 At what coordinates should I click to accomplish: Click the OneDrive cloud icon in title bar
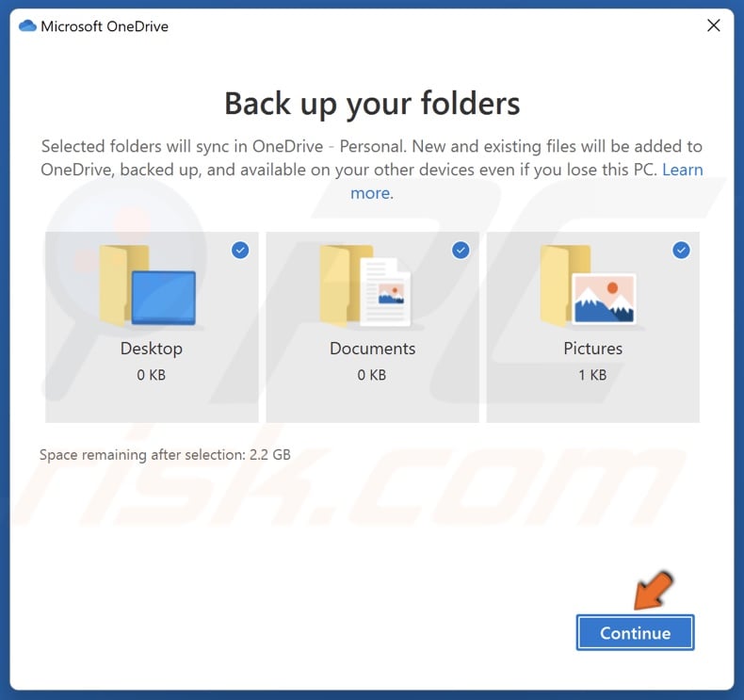(x=26, y=25)
